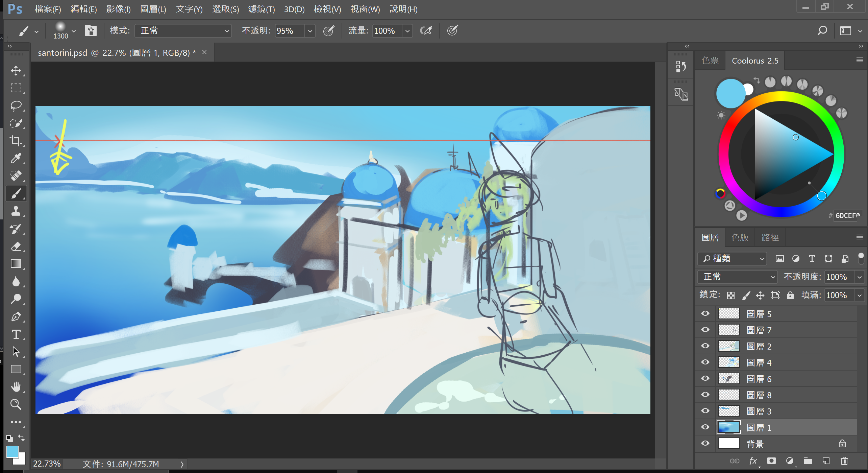Swap foreground and background colors
This screenshot has height=473, width=868.
(x=22, y=438)
